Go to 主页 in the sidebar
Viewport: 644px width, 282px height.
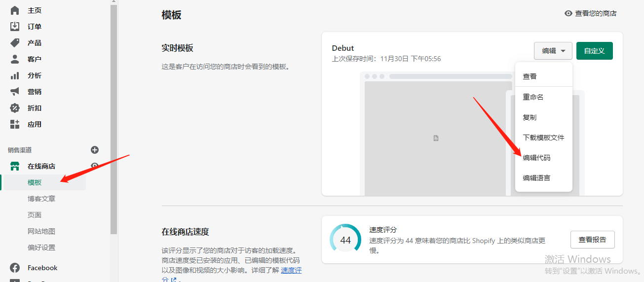(35, 10)
